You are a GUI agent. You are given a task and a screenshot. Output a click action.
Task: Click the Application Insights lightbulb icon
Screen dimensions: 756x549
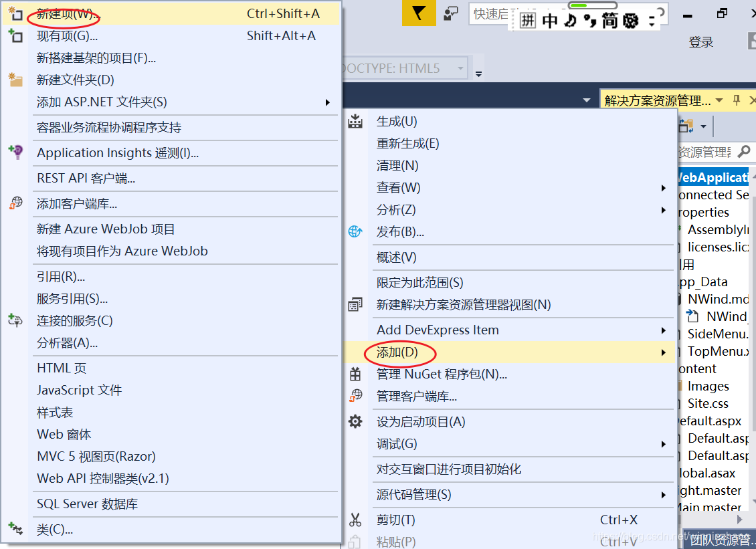[x=15, y=152]
